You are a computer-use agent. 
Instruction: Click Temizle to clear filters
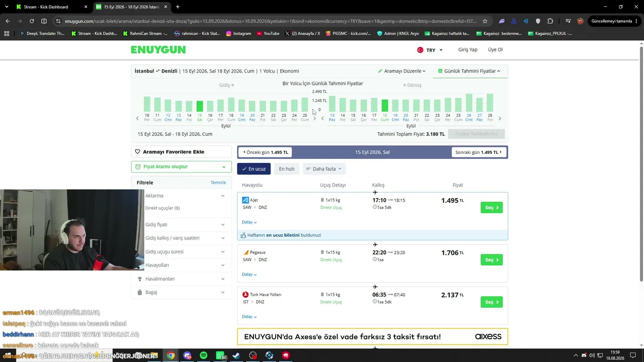click(x=218, y=183)
